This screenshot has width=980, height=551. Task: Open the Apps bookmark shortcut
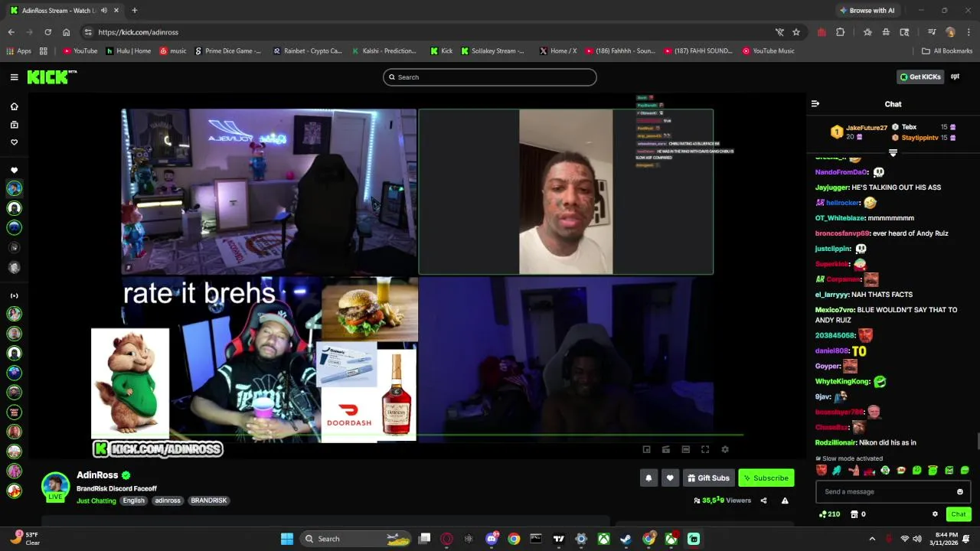19,51
